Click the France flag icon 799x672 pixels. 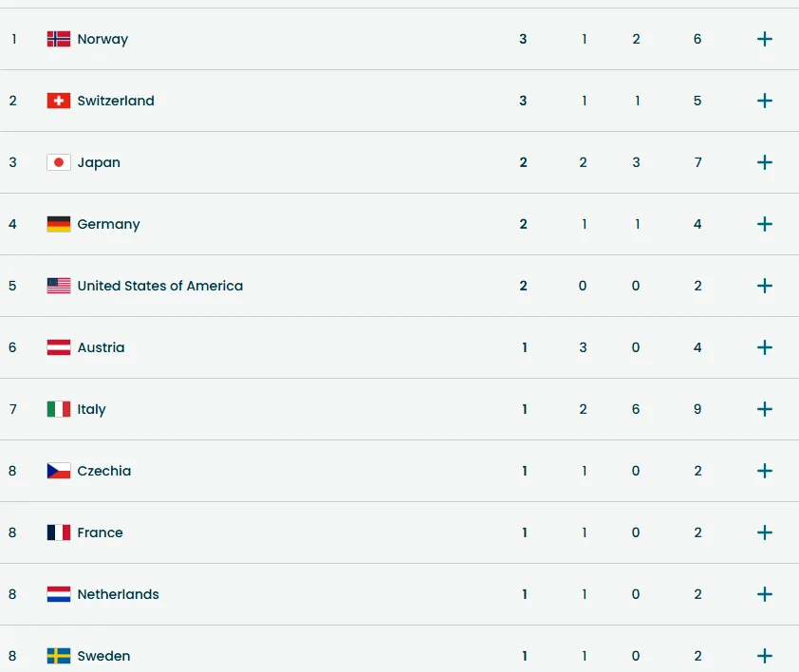(x=59, y=532)
